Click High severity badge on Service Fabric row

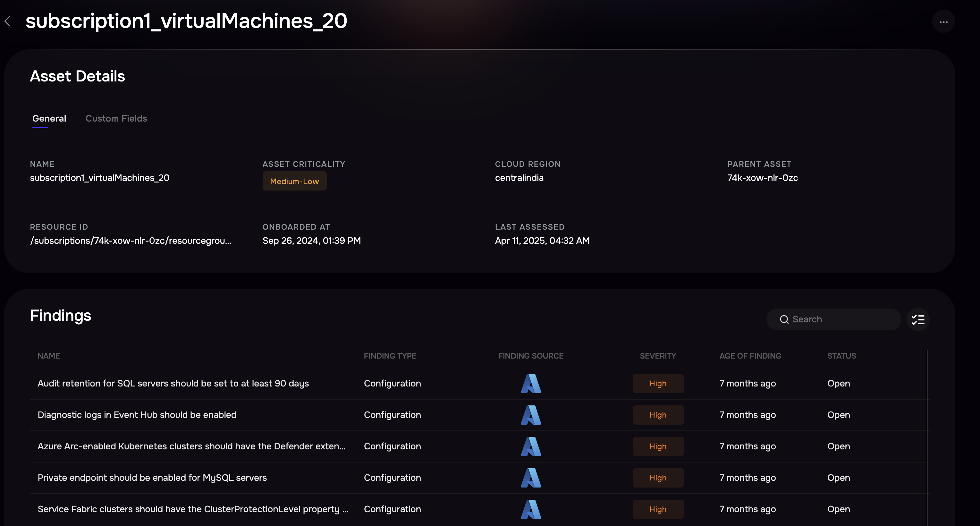point(658,509)
